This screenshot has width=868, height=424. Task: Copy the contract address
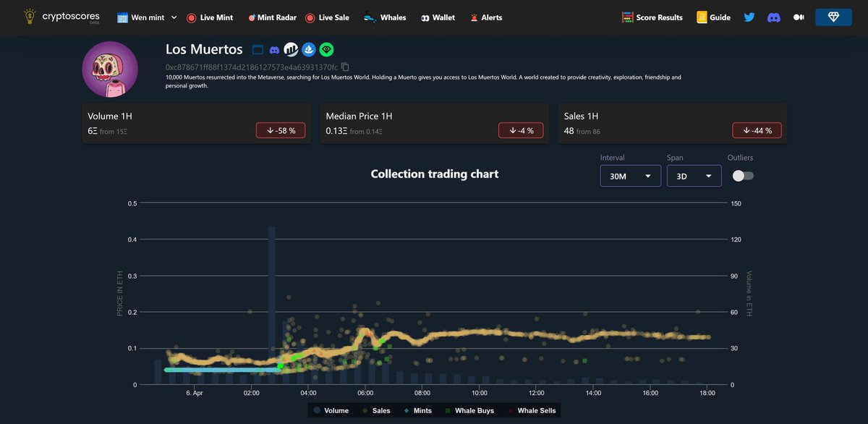(x=345, y=67)
